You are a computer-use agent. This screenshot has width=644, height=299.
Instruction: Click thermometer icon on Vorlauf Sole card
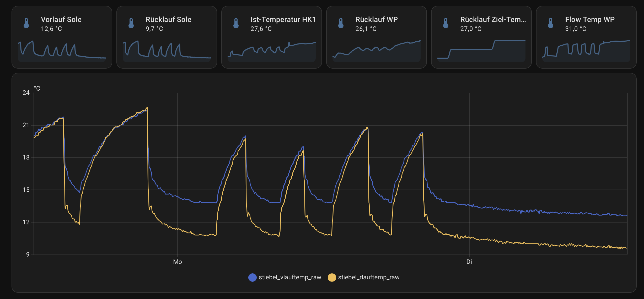(26, 23)
